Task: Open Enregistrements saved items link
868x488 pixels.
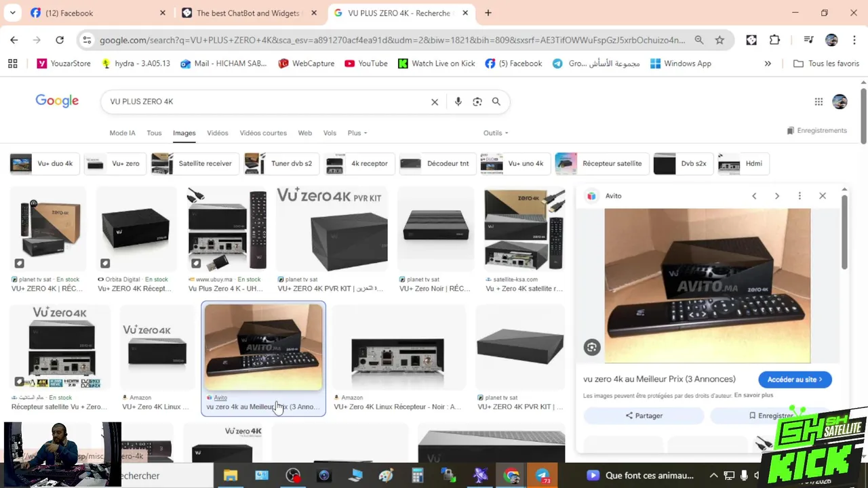Action: (x=816, y=130)
